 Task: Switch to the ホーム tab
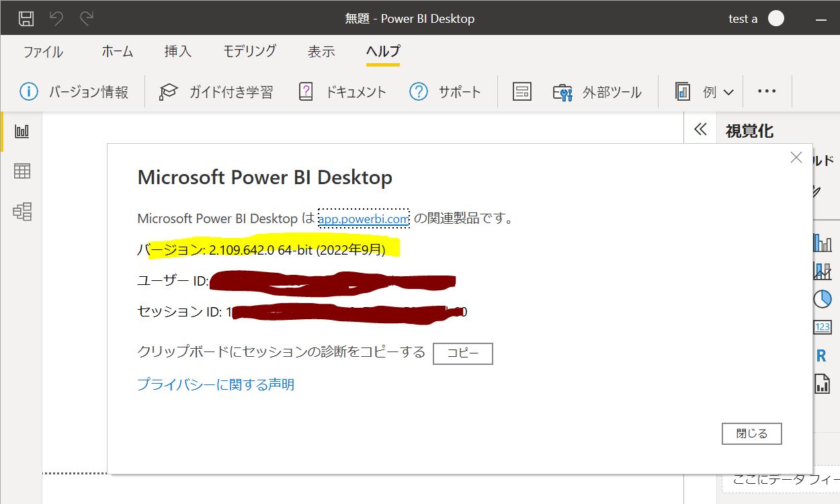118,52
